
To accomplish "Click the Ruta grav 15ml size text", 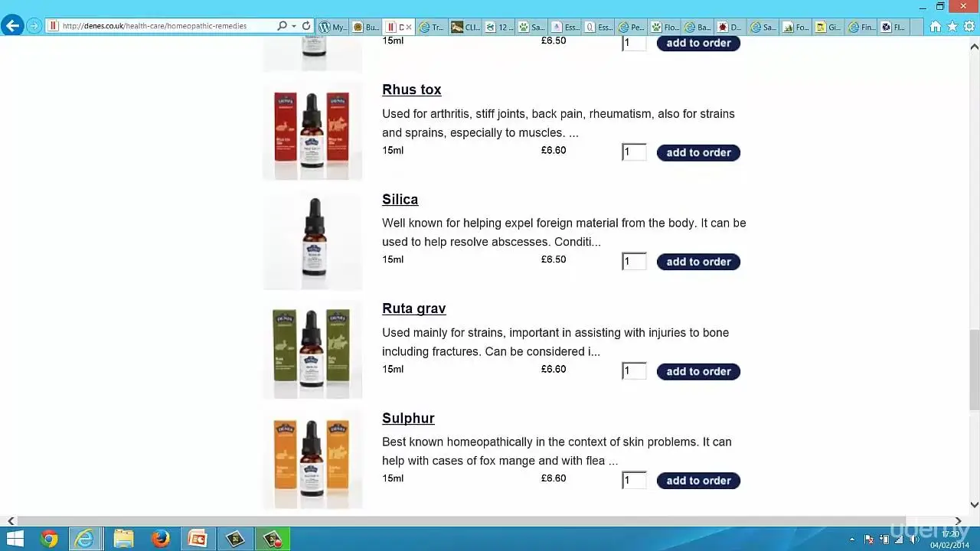I will pos(393,369).
